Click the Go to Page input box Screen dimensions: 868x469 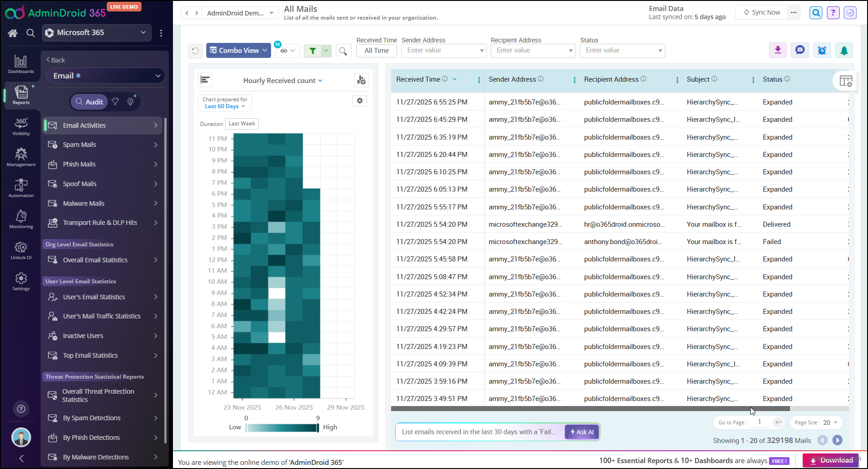point(759,422)
